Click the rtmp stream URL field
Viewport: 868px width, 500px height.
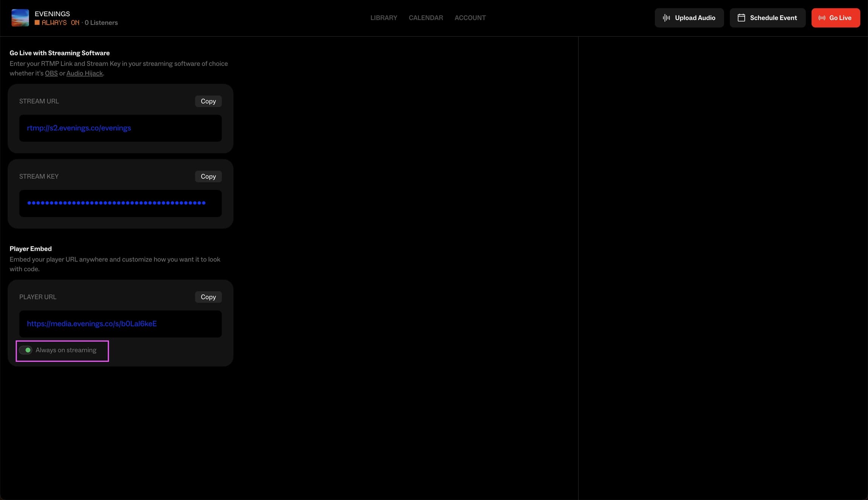pyautogui.click(x=121, y=128)
